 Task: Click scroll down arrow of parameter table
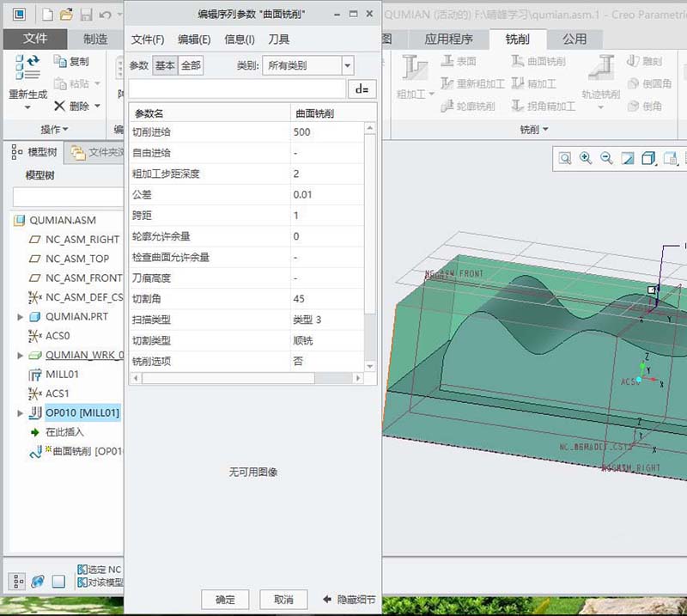point(370,366)
